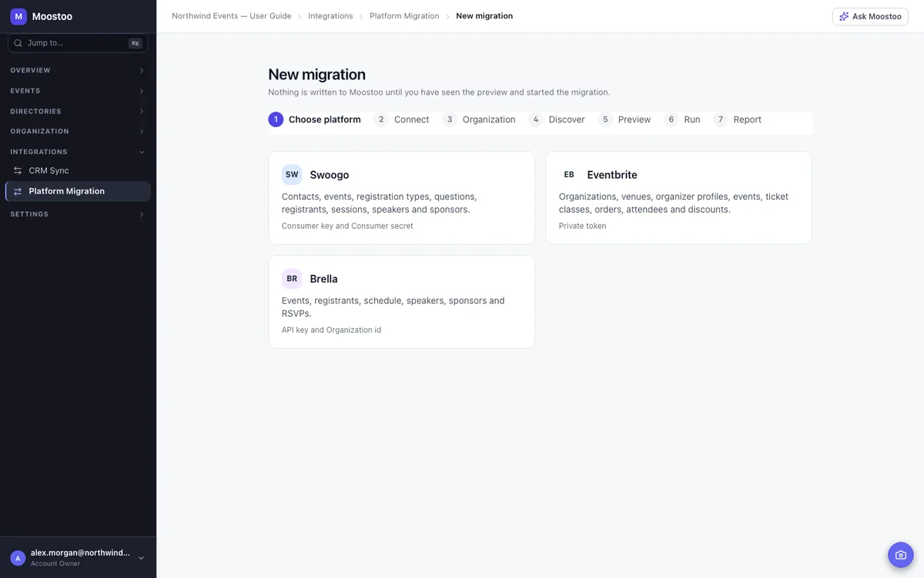The height and width of the screenshot is (578, 924).
Task: Open Platform Migration in sidebar
Action: pyautogui.click(x=78, y=191)
